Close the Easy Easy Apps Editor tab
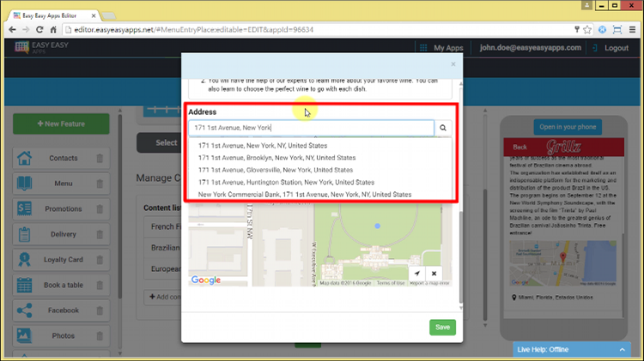 click(94, 15)
